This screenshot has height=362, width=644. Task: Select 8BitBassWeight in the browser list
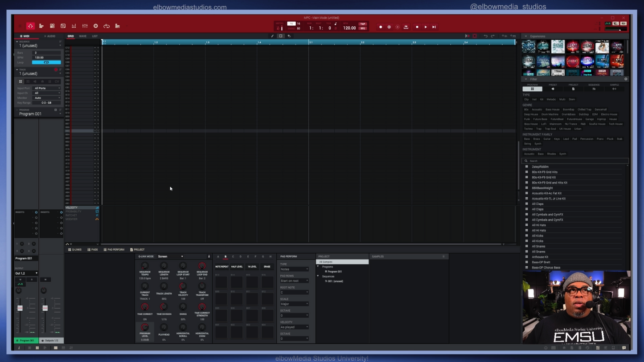pyautogui.click(x=542, y=188)
